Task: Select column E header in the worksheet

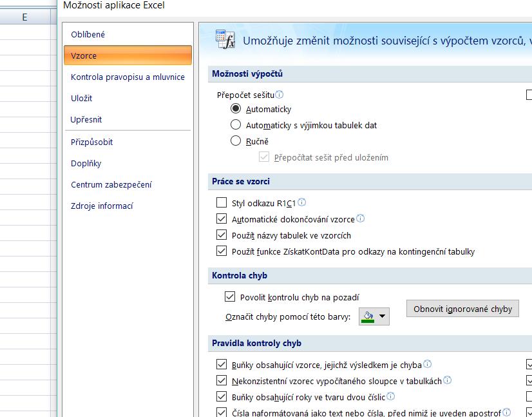Action: tap(25, 17)
